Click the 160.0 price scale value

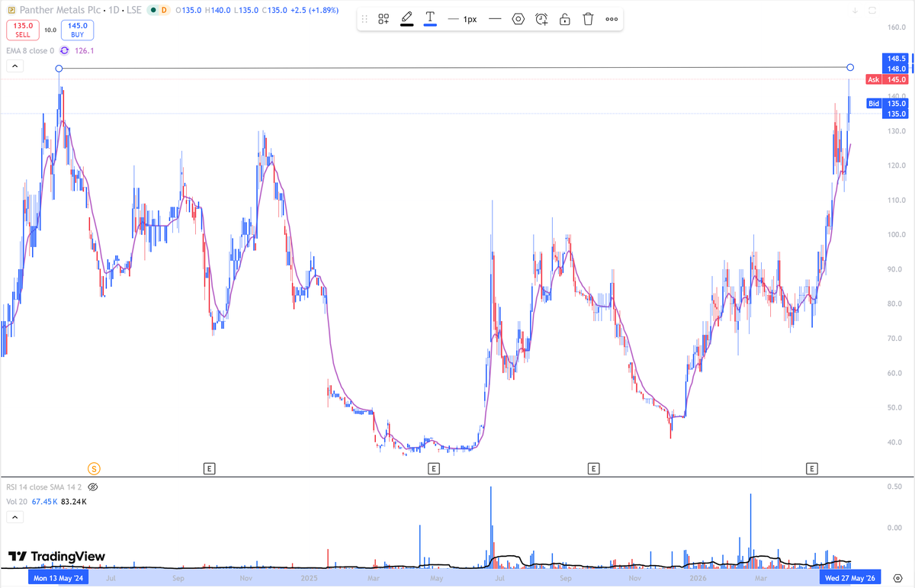[x=896, y=27]
